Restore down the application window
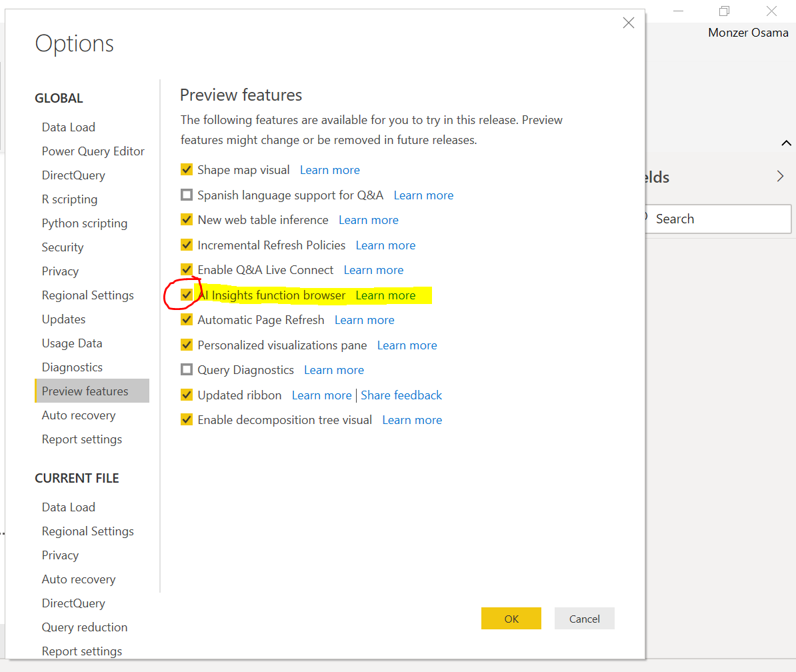796x672 pixels. tap(724, 11)
